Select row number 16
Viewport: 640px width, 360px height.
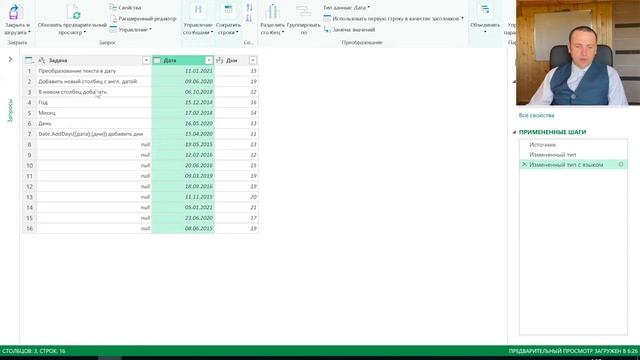[x=29, y=229]
